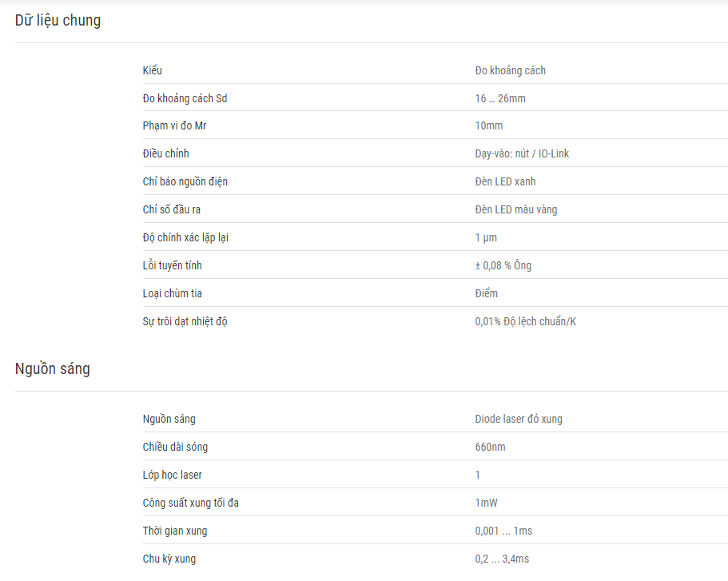Click the "Loại chùm tia" row label

(173, 293)
